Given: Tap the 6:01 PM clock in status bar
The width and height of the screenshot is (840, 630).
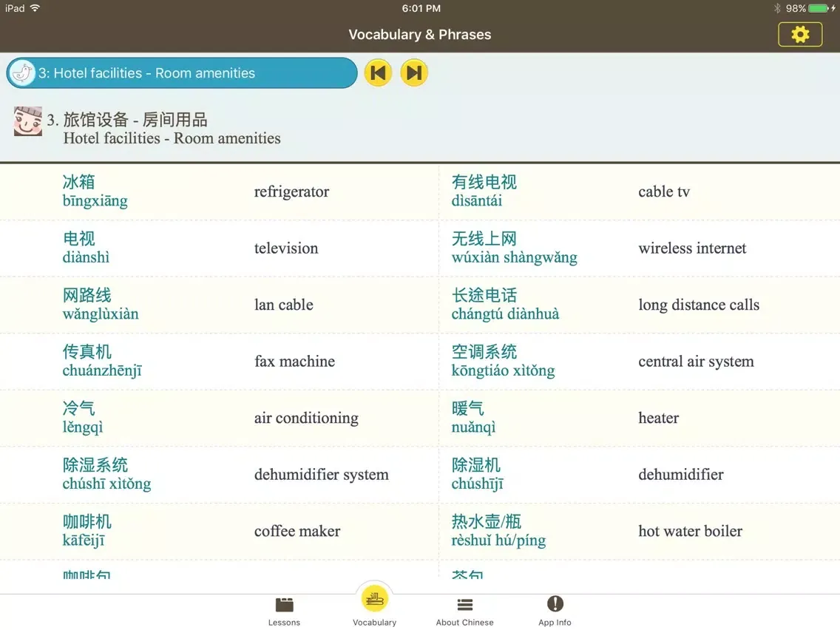Looking at the screenshot, I should click(421, 9).
